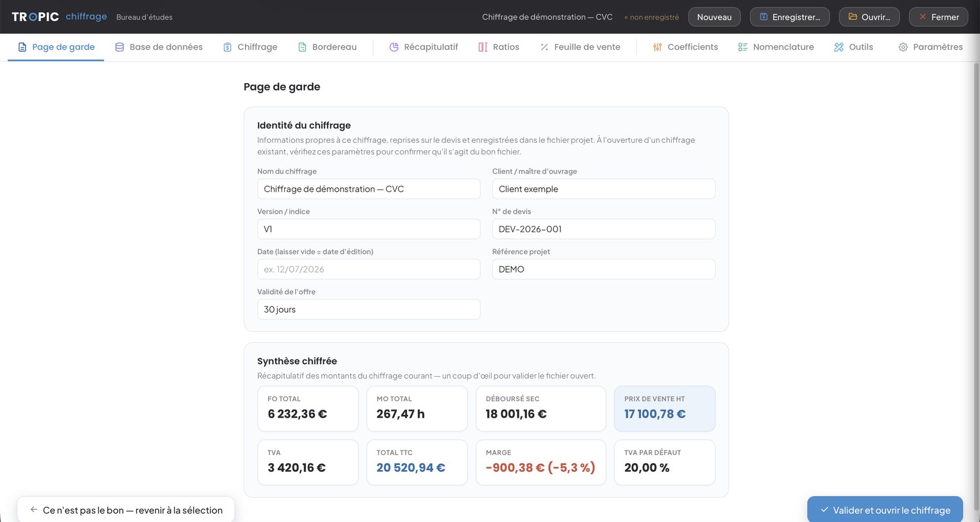Click the 'Synthèse chiffrée' heading
Viewport: 980px width, 522px height.
click(297, 361)
